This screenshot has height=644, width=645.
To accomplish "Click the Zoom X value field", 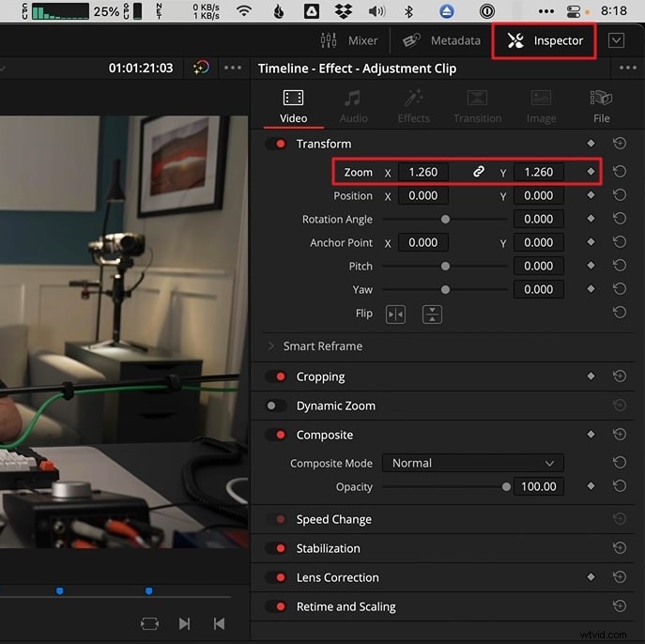I will coord(422,172).
